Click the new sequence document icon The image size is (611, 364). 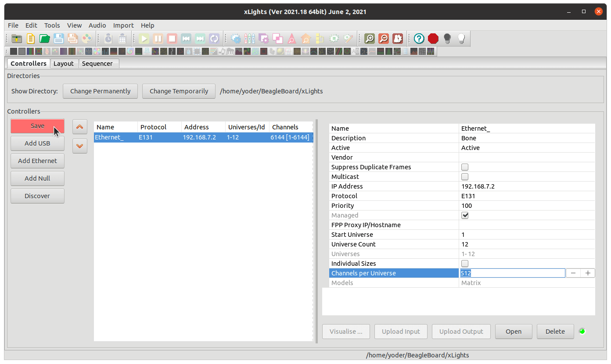[x=31, y=39]
